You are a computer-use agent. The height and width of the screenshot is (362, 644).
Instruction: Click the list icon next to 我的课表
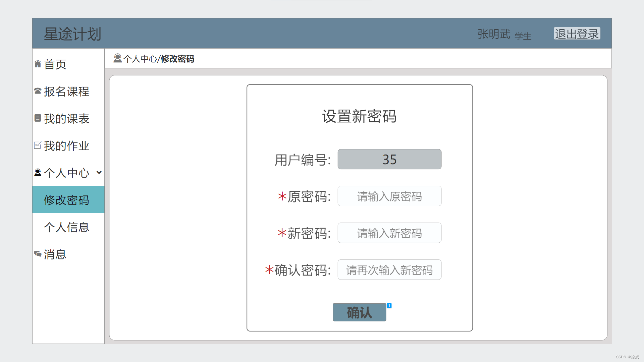pyautogui.click(x=38, y=118)
